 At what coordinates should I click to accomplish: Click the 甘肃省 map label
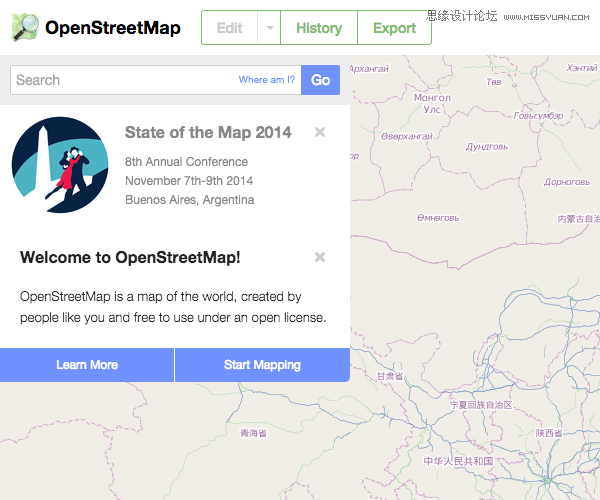click(x=390, y=376)
